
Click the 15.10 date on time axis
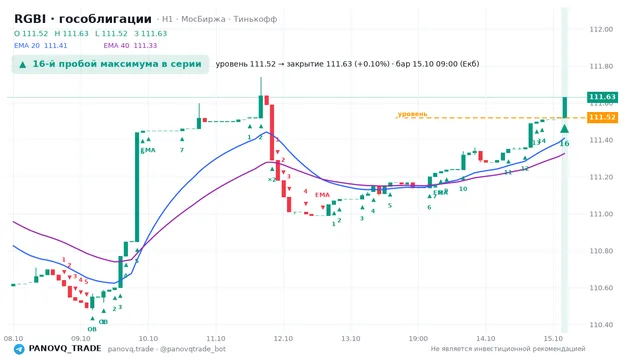pos(553,339)
